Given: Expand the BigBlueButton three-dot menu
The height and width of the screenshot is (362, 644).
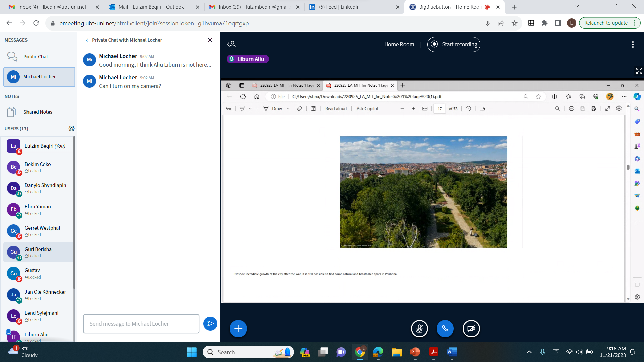Looking at the screenshot, I should (x=633, y=44).
